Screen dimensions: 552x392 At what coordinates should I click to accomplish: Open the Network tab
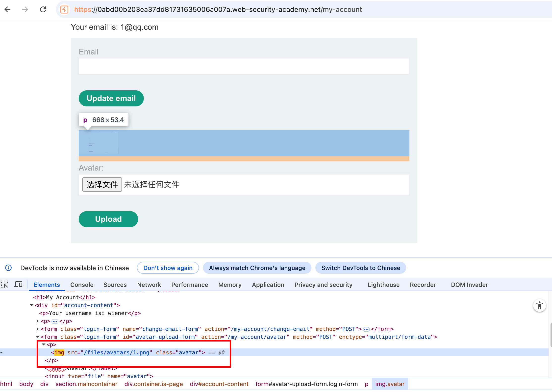pyautogui.click(x=149, y=285)
